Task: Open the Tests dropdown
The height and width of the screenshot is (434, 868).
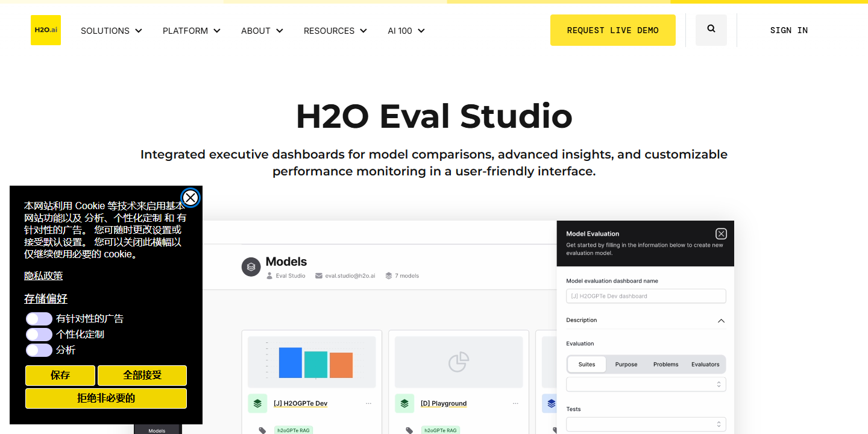Action: tap(646, 425)
